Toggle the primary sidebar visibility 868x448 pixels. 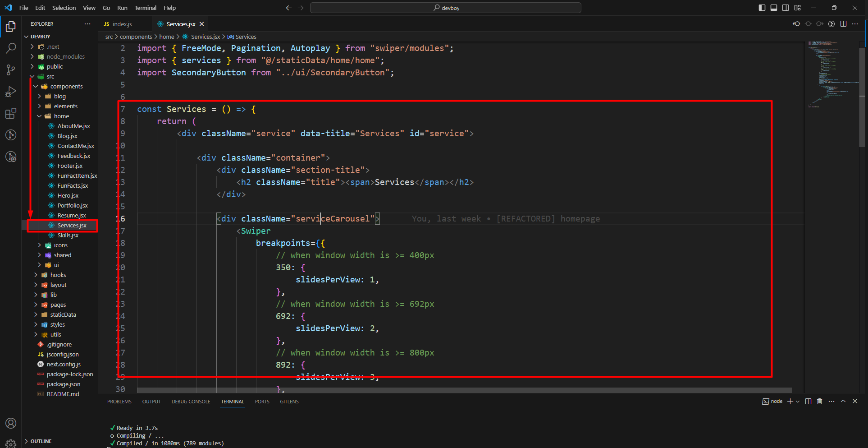pyautogui.click(x=762, y=8)
